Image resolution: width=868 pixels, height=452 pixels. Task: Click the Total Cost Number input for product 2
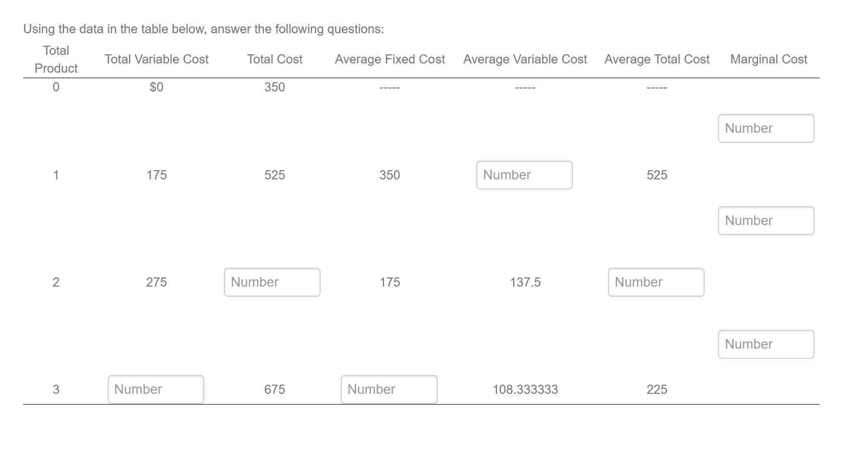(x=272, y=282)
